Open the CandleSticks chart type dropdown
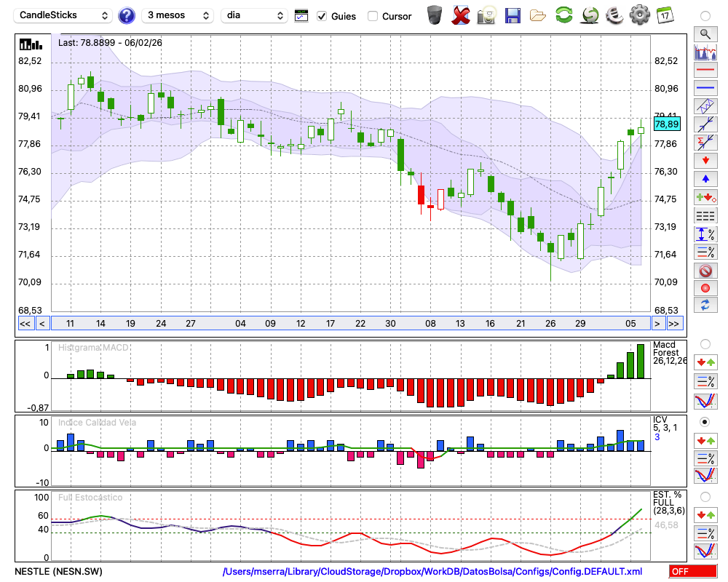This screenshot has width=728, height=582. click(64, 15)
